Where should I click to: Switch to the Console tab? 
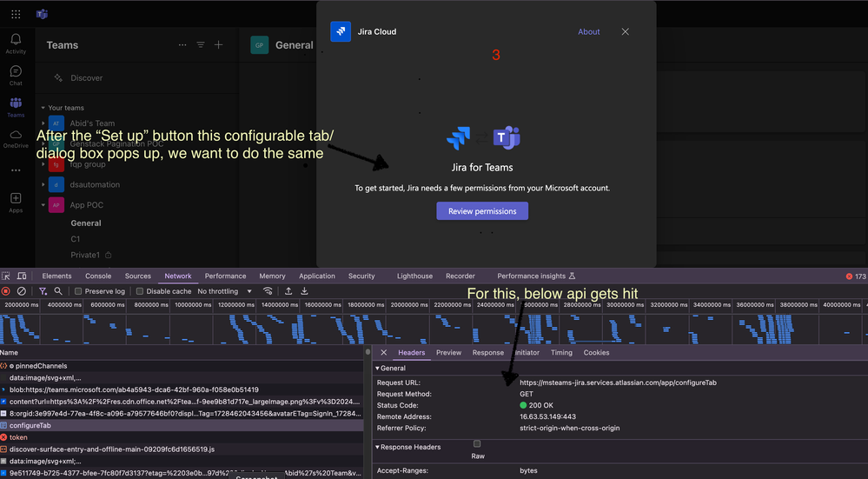[x=98, y=276]
